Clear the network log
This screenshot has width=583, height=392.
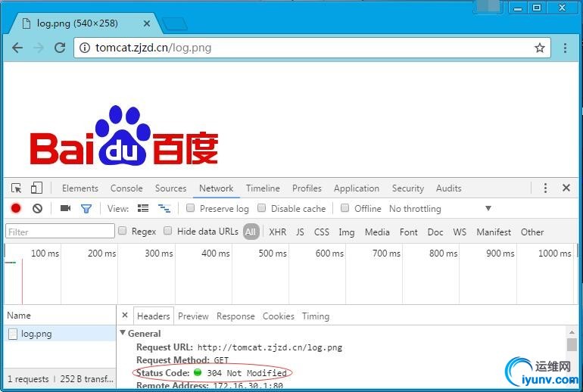[x=37, y=208]
